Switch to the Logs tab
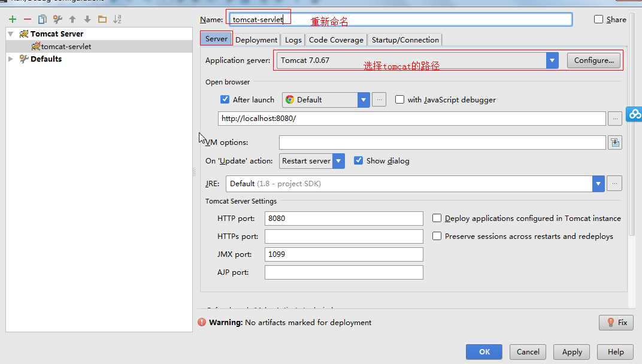This screenshot has width=642, height=364. tap(293, 40)
